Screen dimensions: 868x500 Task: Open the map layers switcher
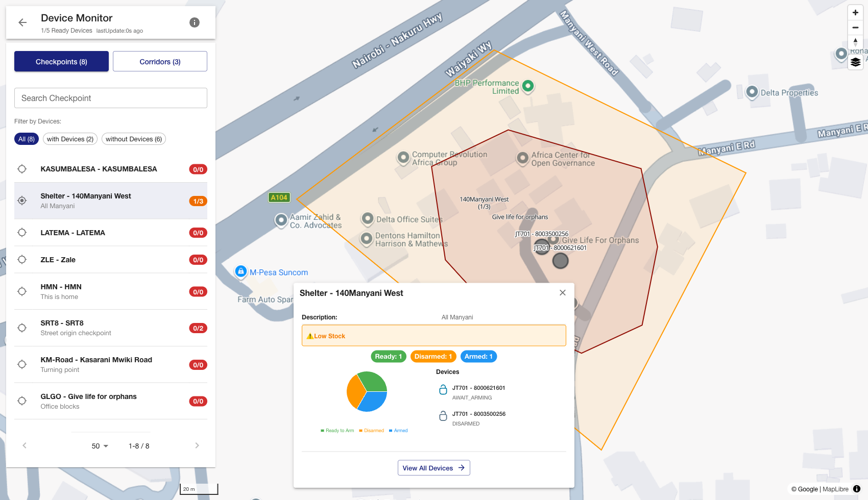(x=855, y=62)
